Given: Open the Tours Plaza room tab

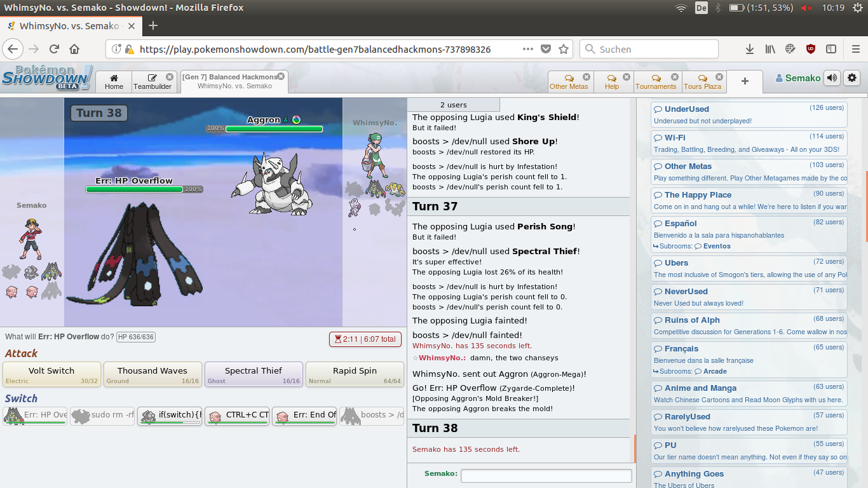Looking at the screenshot, I should (x=702, y=81).
